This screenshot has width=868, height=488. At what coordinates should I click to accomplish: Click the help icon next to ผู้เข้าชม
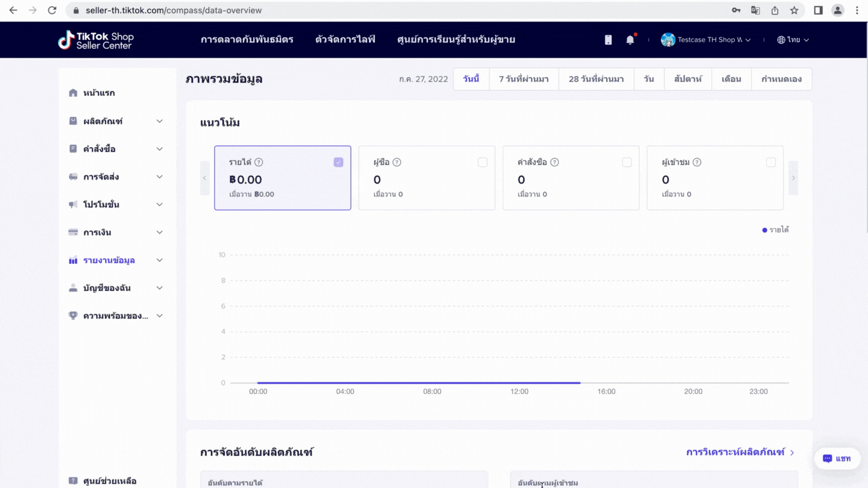coord(697,162)
